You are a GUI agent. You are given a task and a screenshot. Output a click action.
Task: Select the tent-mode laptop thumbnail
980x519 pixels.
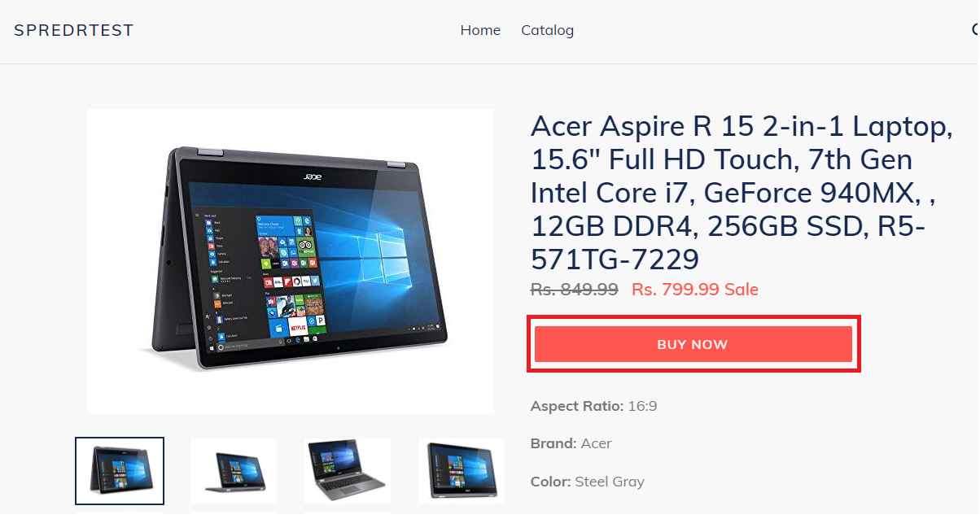coord(120,471)
